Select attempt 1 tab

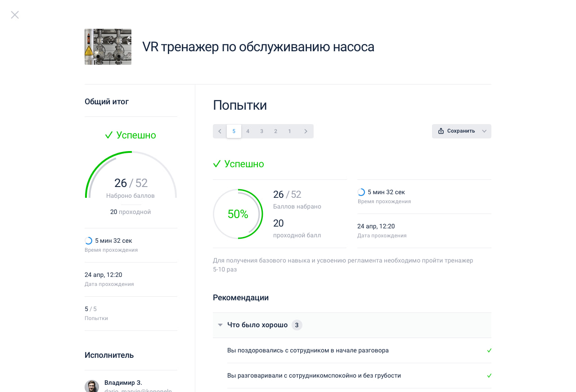coord(290,131)
